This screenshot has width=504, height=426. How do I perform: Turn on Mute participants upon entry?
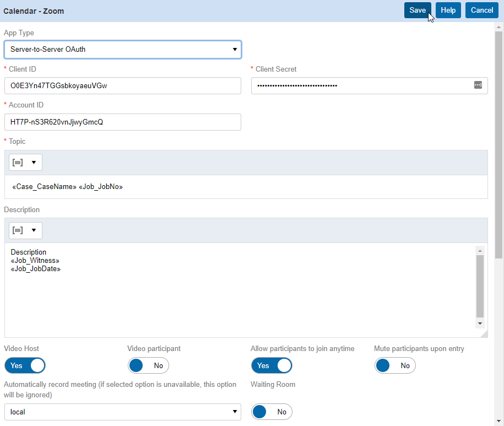coord(395,365)
